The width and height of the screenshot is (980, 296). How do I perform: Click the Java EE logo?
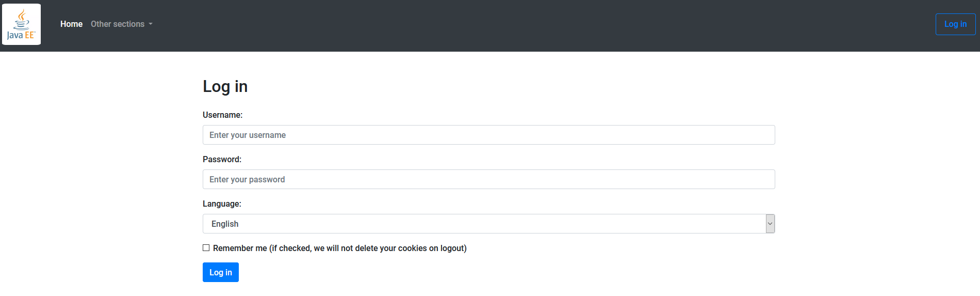pyautogui.click(x=21, y=24)
